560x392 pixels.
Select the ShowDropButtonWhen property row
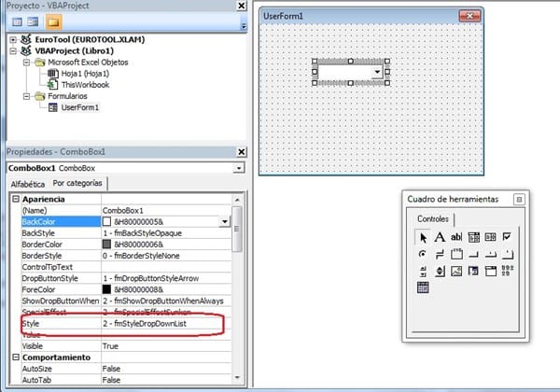127,301
